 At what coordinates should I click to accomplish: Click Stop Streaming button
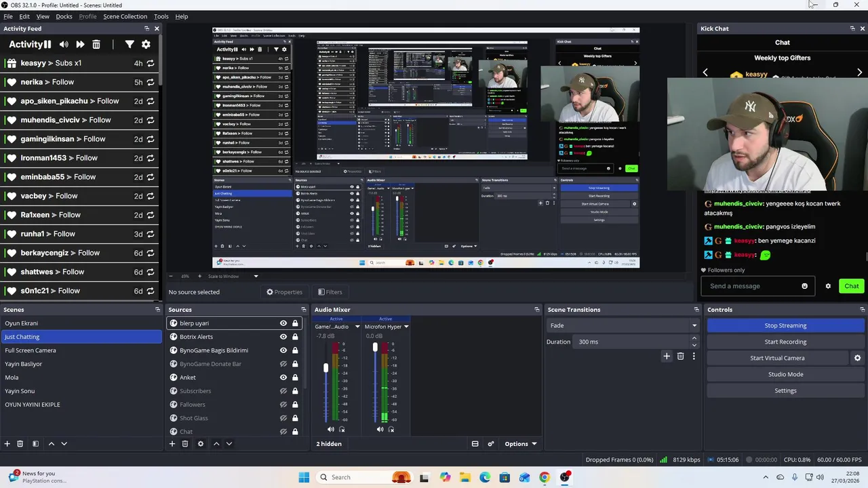[x=785, y=325]
